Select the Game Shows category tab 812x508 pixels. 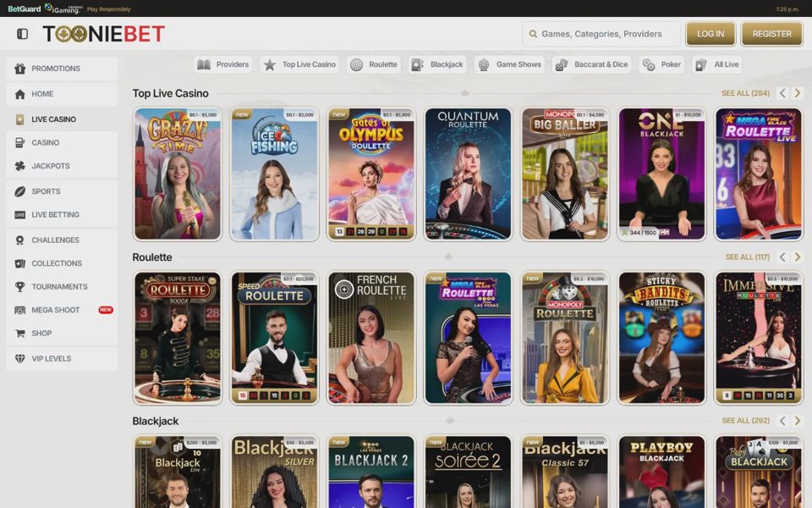point(509,65)
